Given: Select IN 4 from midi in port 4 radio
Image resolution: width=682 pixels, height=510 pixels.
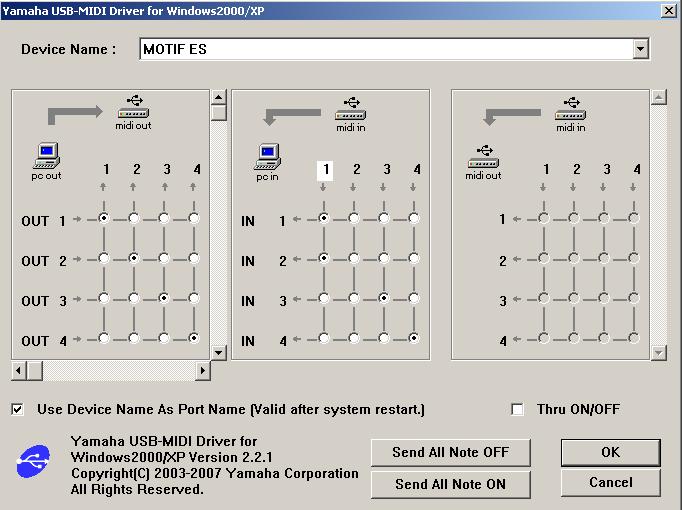Looking at the screenshot, I should pyautogui.click(x=414, y=338).
